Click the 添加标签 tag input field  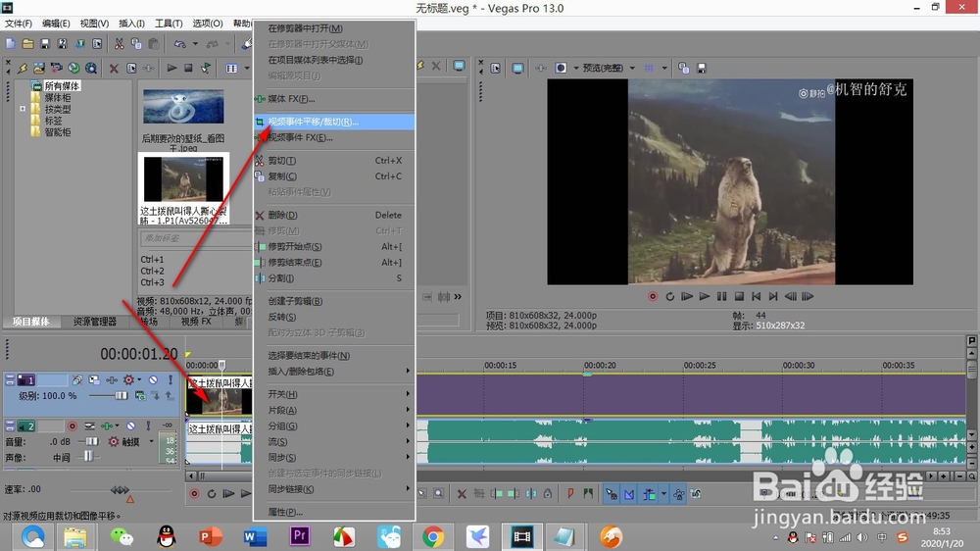click(x=195, y=238)
